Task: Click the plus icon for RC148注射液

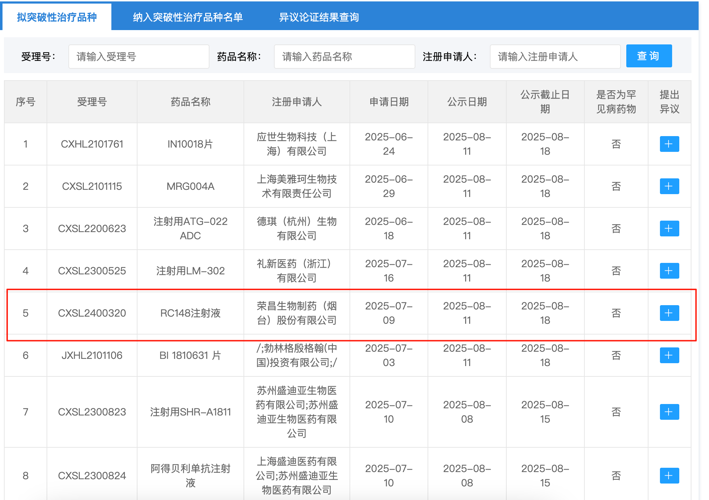Action: (x=669, y=313)
